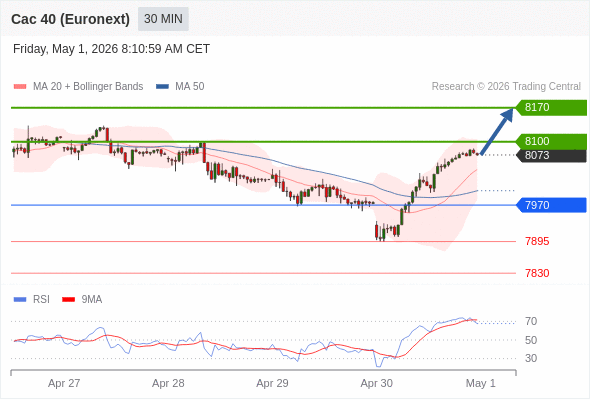Click the RSI 70 level label
This screenshot has height=400, width=590.
click(531, 321)
